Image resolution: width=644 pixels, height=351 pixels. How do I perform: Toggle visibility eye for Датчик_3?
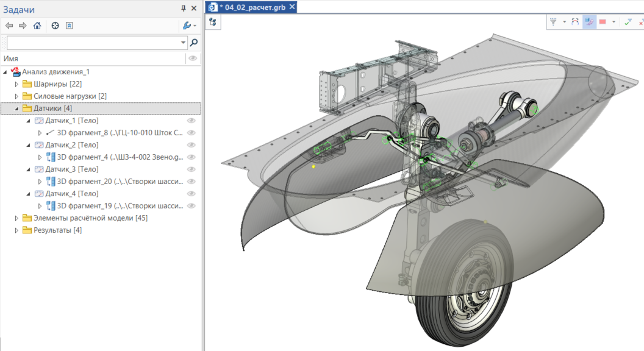pos(191,169)
